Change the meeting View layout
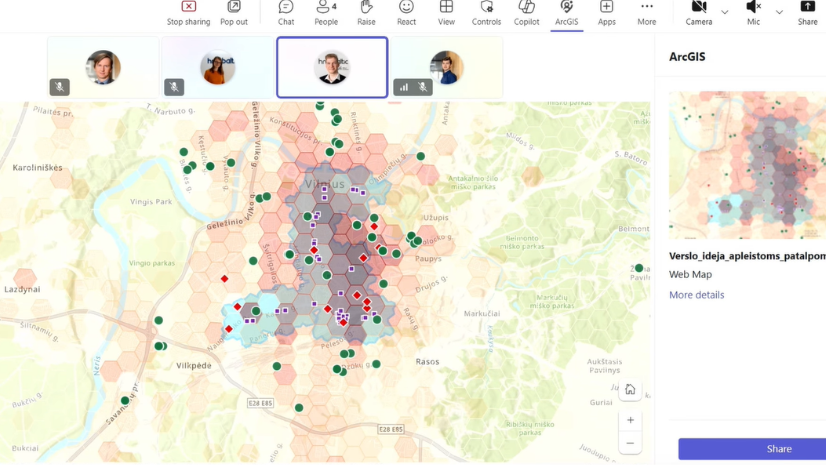The image size is (826, 465). coord(446,13)
